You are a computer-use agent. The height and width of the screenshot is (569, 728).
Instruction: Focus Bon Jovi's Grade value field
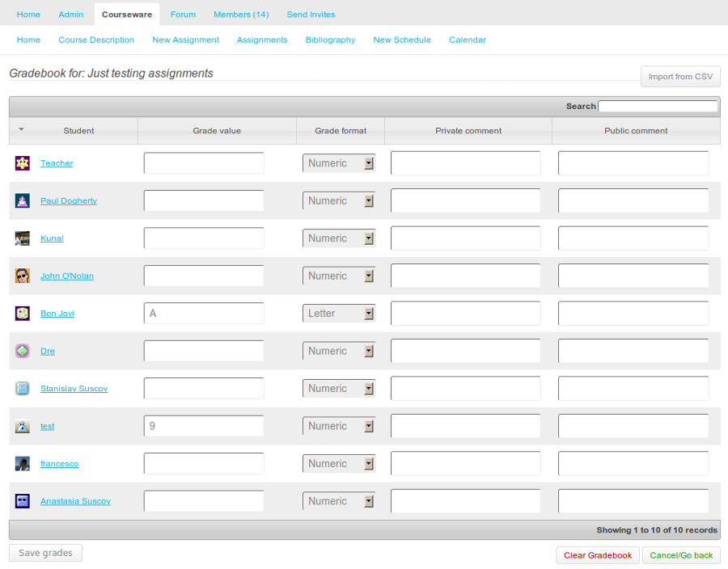pyautogui.click(x=204, y=314)
